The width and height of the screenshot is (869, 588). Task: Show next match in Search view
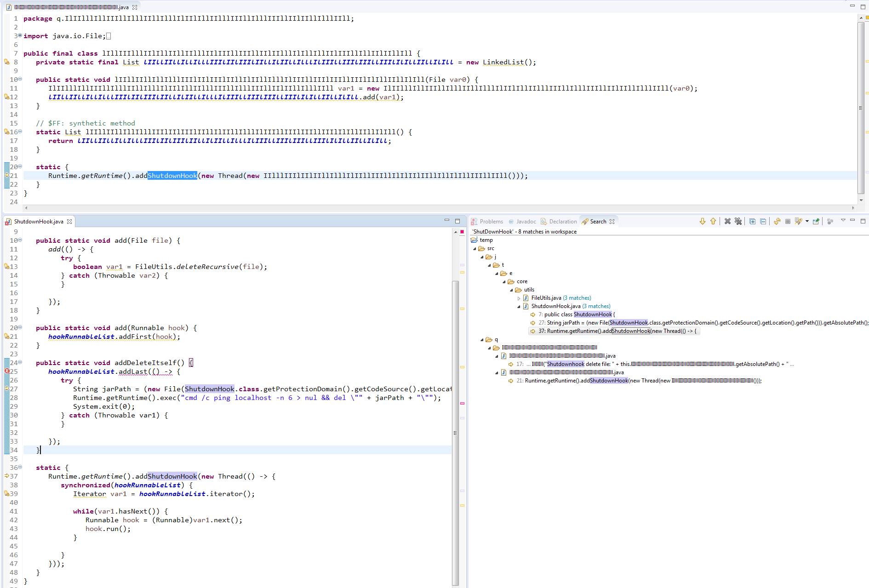tap(702, 221)
